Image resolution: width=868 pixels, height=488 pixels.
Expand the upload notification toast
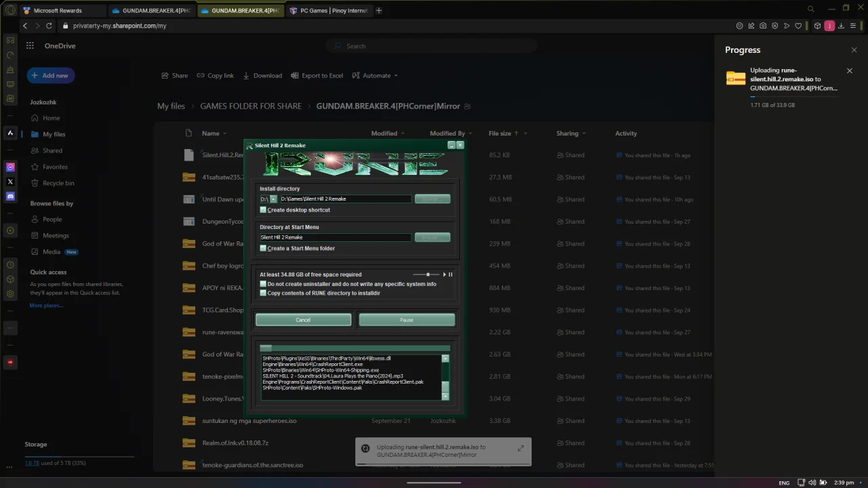[520, 448]
